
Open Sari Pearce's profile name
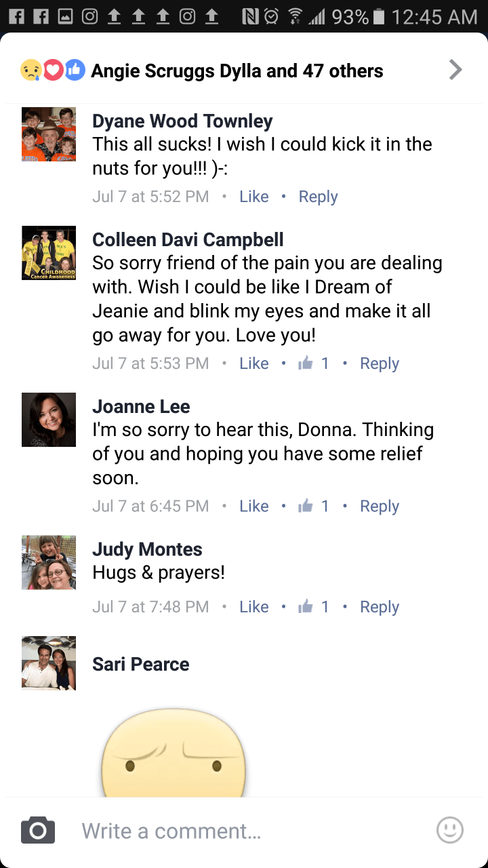(x=141, y=664)
